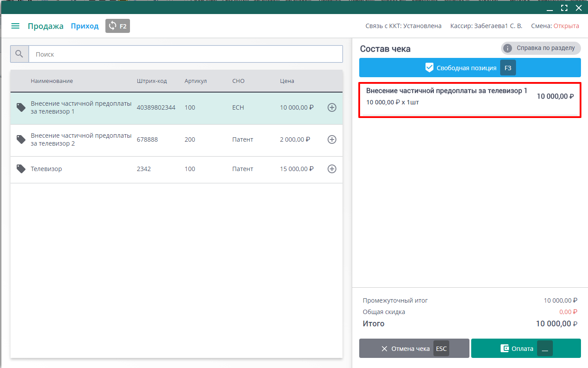Select the Телевизор product name
This screenshot has height=368, width=588.
pos(46,169)
